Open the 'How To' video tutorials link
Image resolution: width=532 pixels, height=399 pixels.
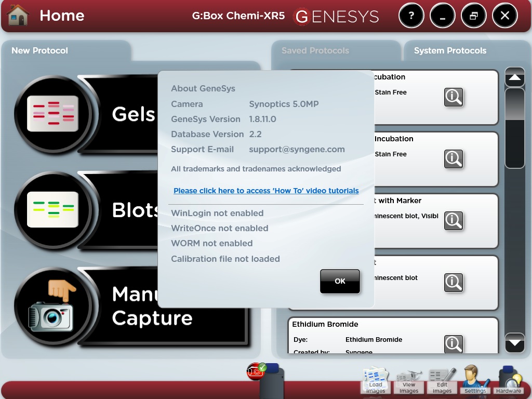click(x=266, y=191)
